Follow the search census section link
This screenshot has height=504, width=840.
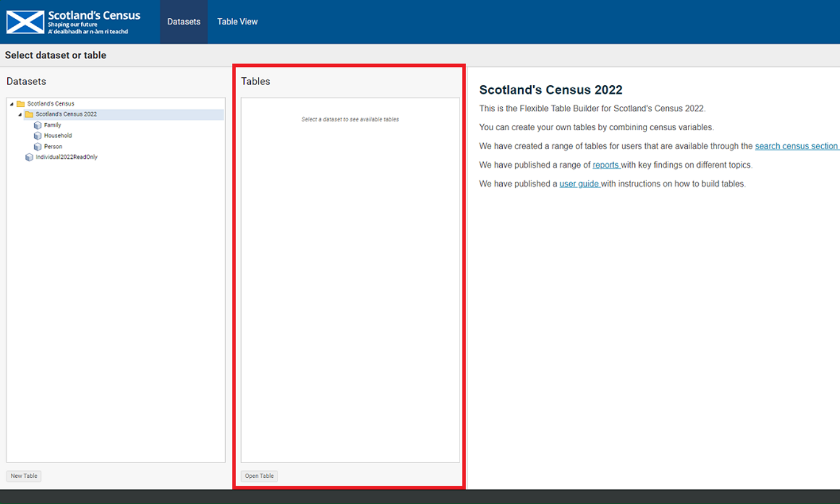click(796, 146)
